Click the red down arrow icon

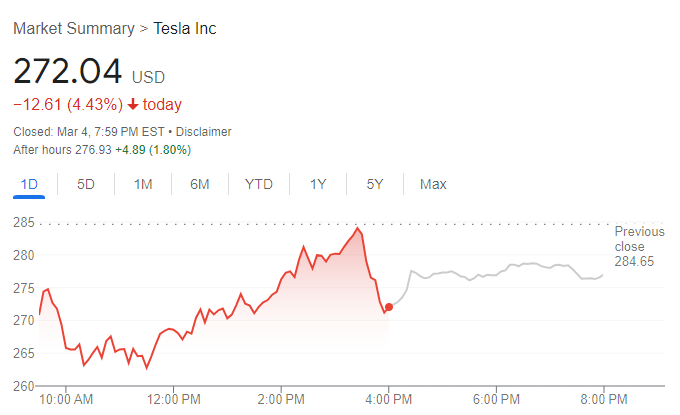[132, 105]
